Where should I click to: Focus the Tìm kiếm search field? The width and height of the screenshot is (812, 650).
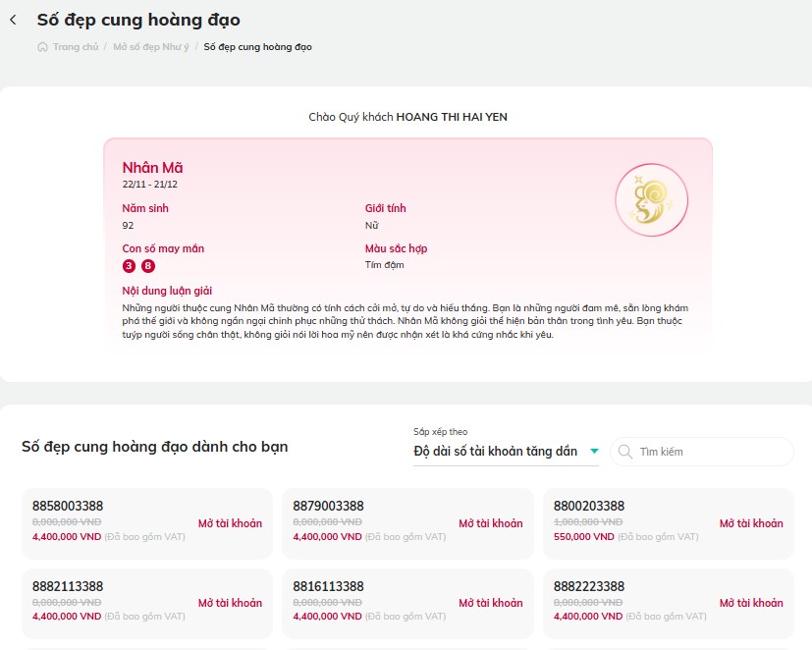pos(702,452)
